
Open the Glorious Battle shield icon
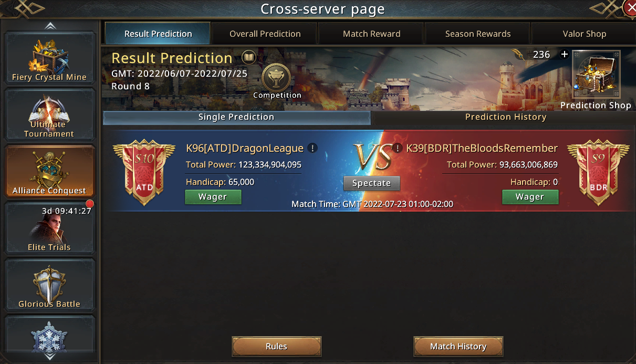(x=49, y=285)
